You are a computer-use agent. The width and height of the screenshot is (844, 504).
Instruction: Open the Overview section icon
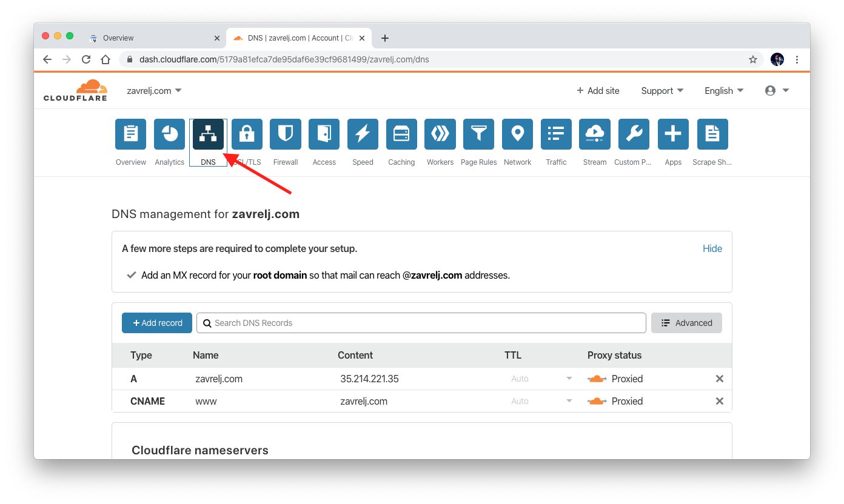tap(131, 134)
